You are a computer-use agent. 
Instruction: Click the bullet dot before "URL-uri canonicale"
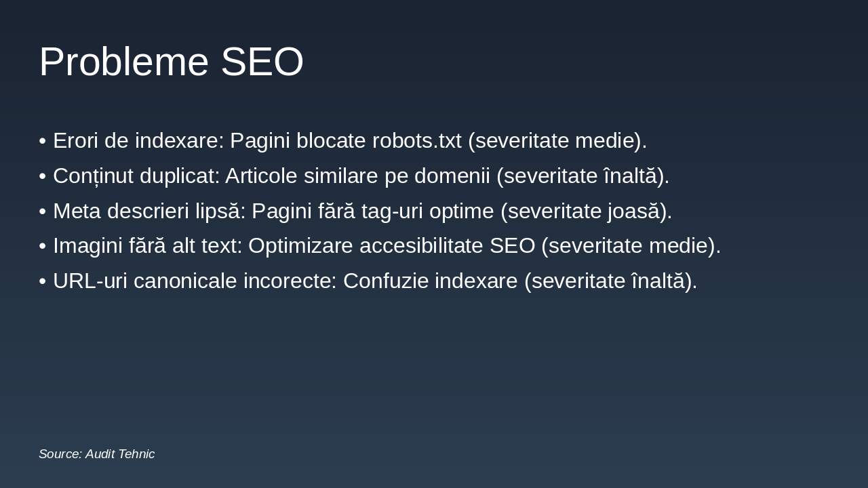(43, 282)
